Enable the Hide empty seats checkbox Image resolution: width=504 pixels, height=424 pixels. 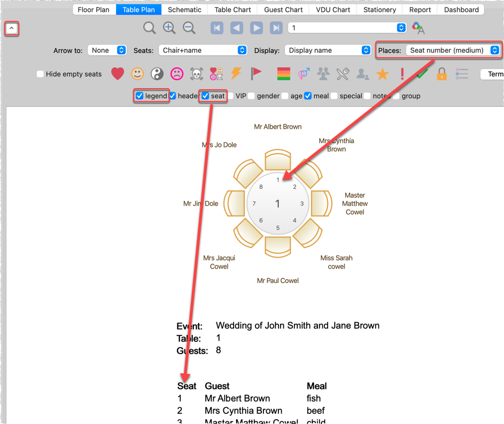click(40, 74)
